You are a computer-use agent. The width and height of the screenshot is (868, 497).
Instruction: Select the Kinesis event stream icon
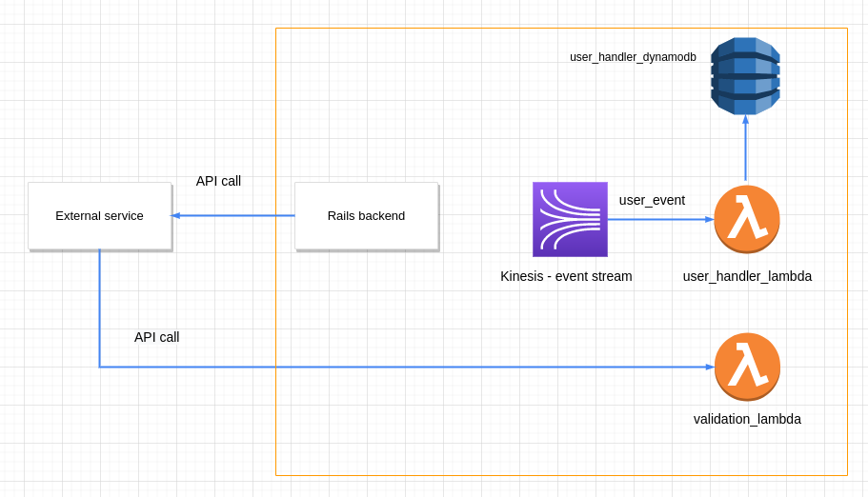[570, 219]
